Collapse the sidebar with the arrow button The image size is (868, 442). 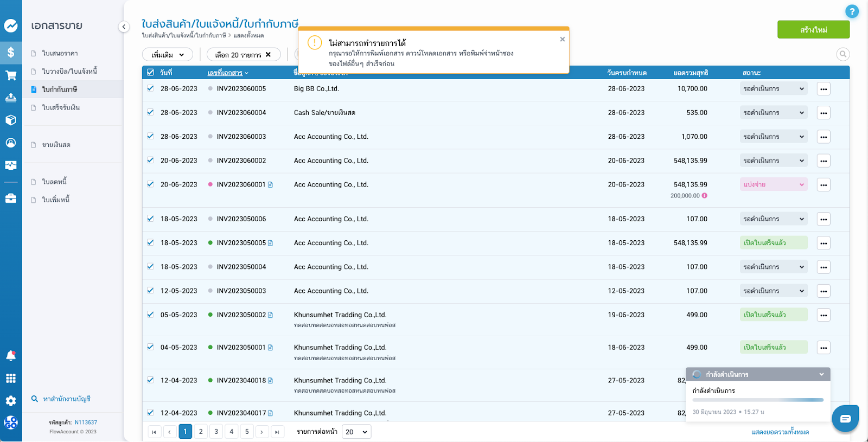[124, 27]
